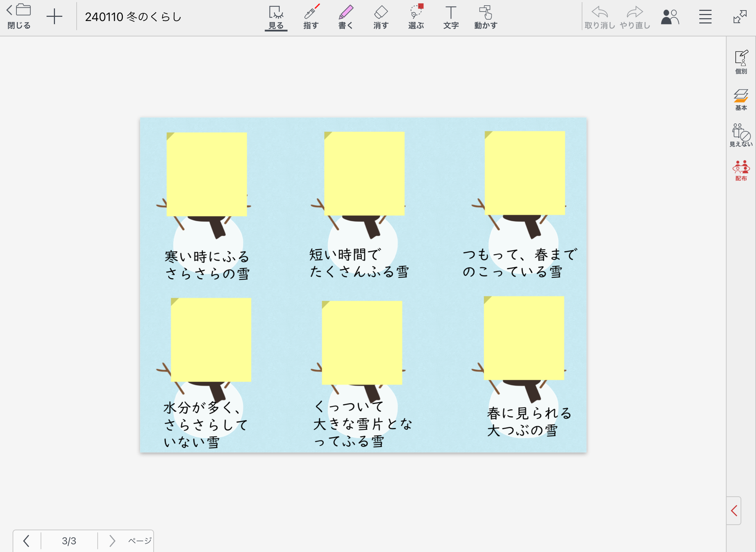Open the hamburger menu
This screenshot has width=756, height=552.
(x=705, y=17)
